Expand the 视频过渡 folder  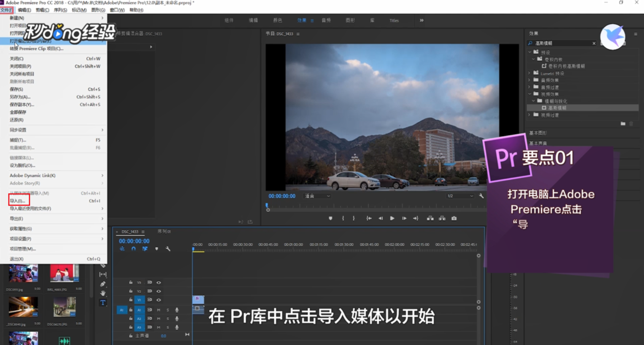[x=530, y=115]
